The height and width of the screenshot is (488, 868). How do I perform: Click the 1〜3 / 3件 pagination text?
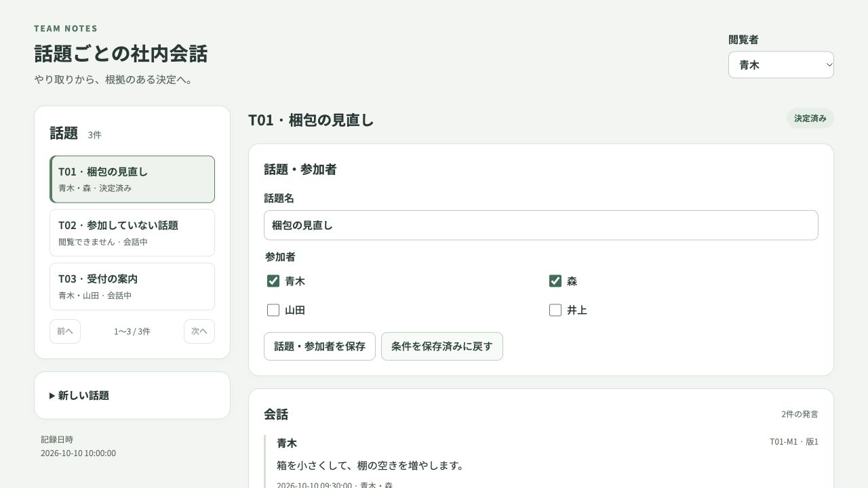click(132, 331)
